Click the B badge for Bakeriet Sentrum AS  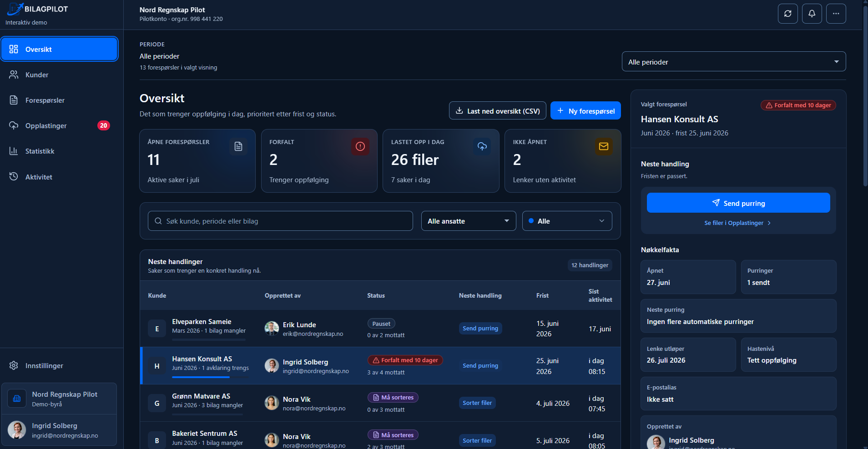(x=157, y=440)
